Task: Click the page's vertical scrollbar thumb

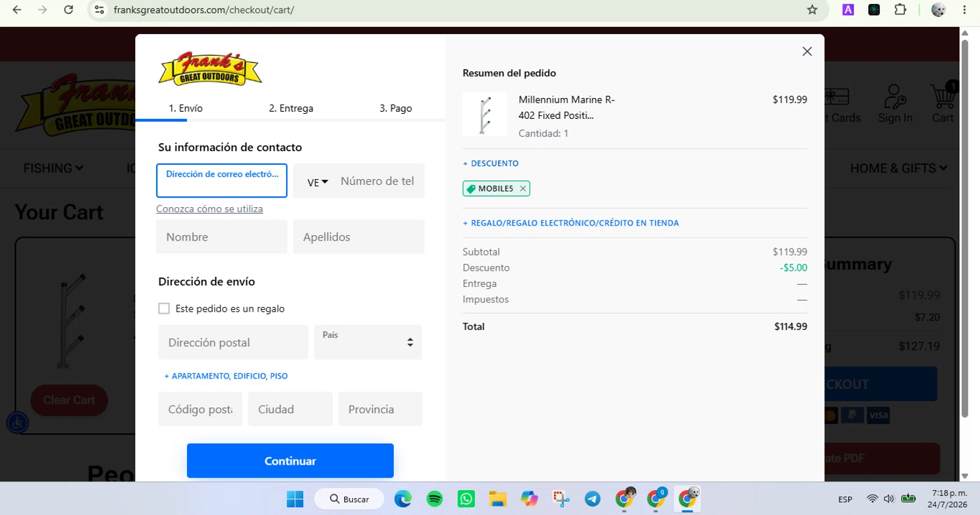Action: 965,229
